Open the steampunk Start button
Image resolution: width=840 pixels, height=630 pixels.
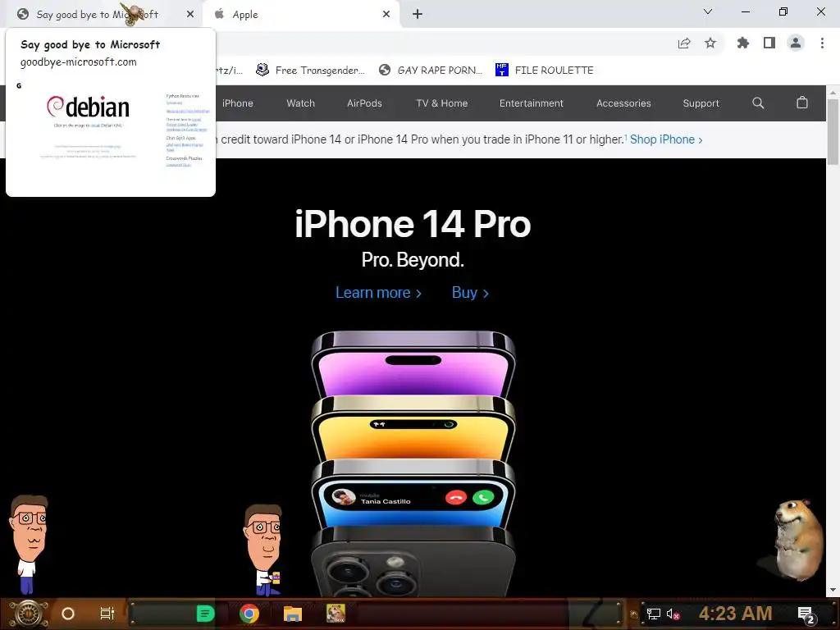28,614
